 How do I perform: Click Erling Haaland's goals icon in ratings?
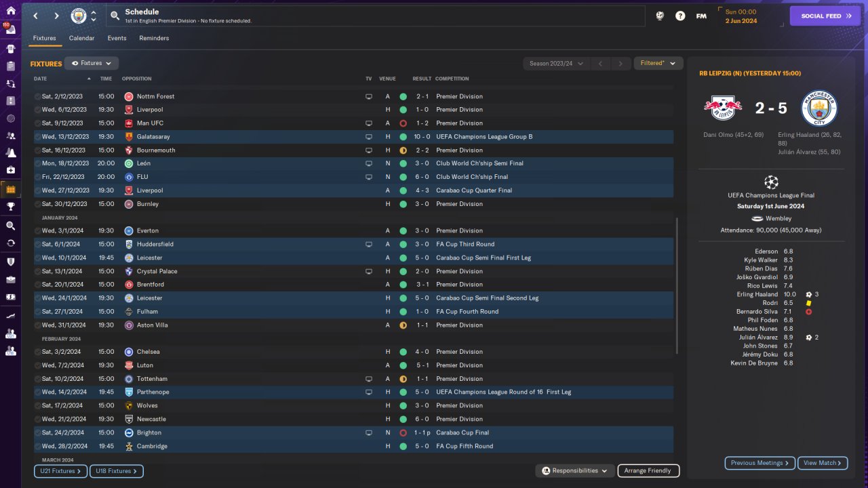pyautogui.click(x=809, y=295)
